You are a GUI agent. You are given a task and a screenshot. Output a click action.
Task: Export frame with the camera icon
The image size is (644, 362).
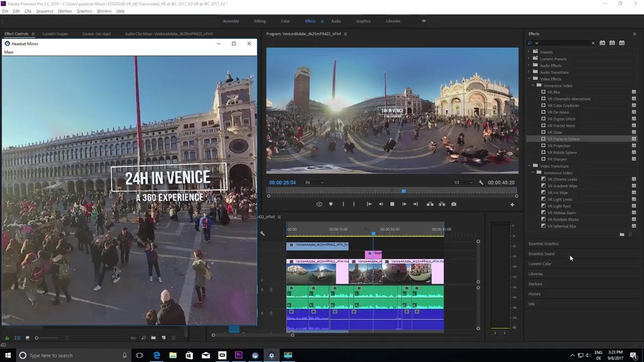[x=454, y=204]
